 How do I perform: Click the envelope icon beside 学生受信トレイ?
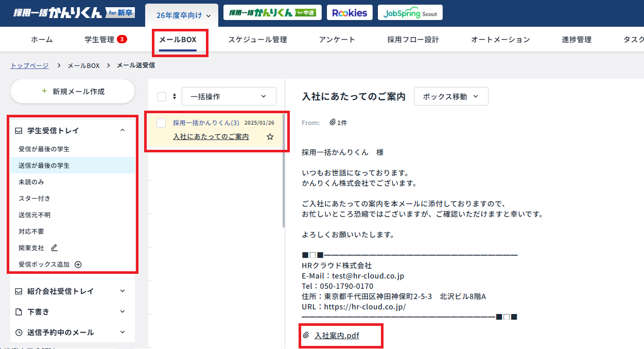(x=19, y=131)
